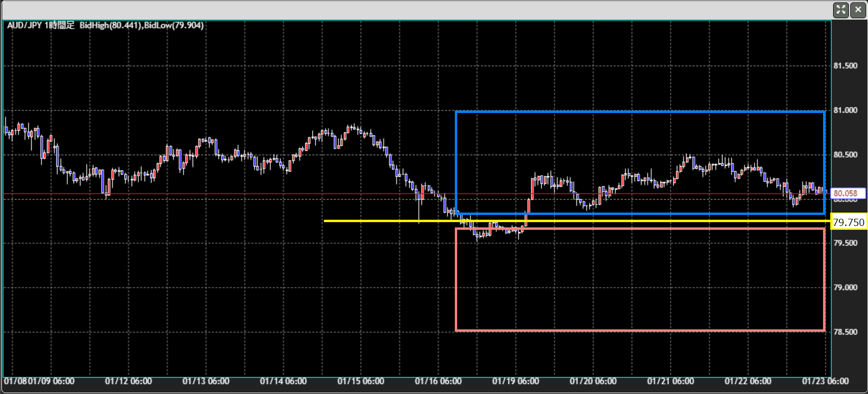Click the 81.000 price axis label
The image size is (868, 394).
click(845, 110)
